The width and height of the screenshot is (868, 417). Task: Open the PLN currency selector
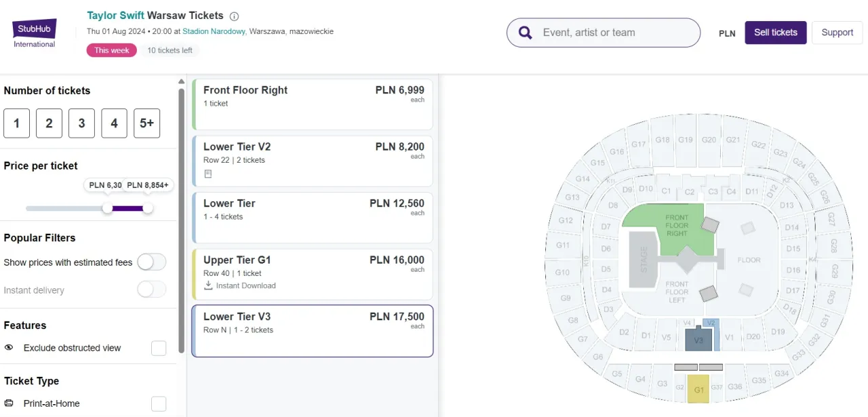[726, 33]
